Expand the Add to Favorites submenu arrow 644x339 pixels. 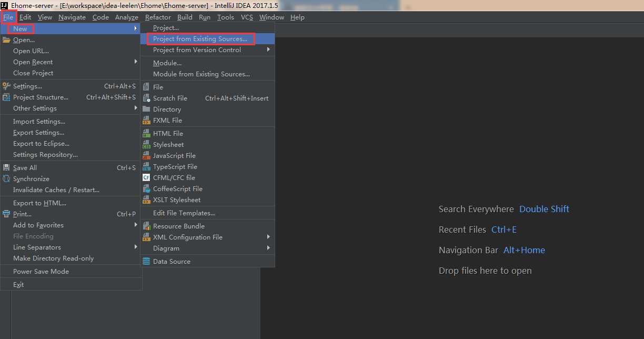click(136, 225)
